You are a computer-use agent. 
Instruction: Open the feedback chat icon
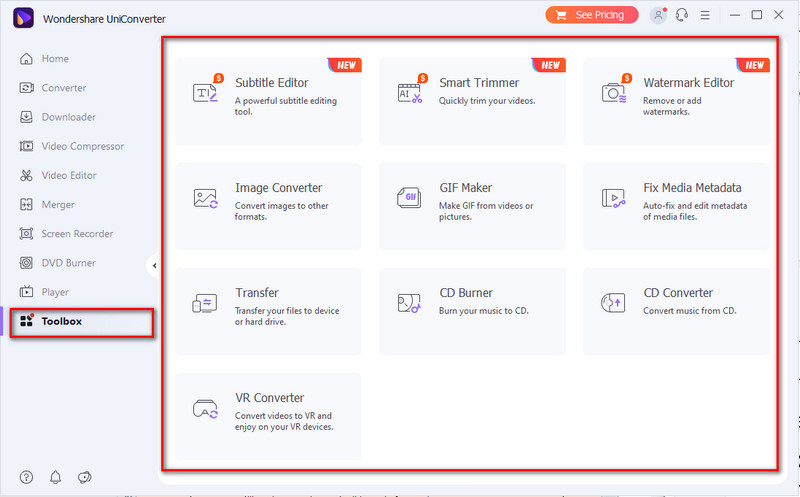[x=84, y=477]
